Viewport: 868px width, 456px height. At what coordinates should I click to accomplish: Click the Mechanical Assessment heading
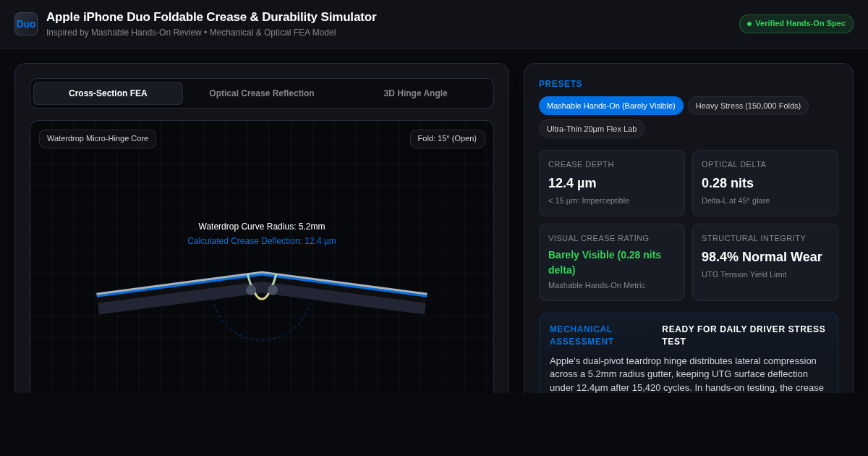click(x=582, y=335)
